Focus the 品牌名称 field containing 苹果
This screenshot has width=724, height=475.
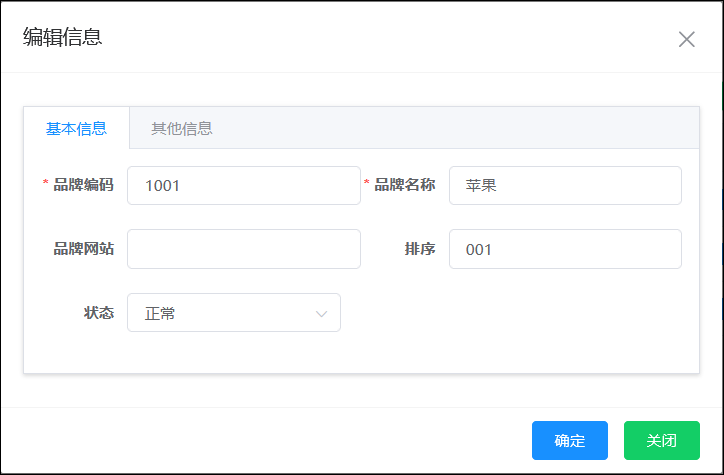click(565, 186)
